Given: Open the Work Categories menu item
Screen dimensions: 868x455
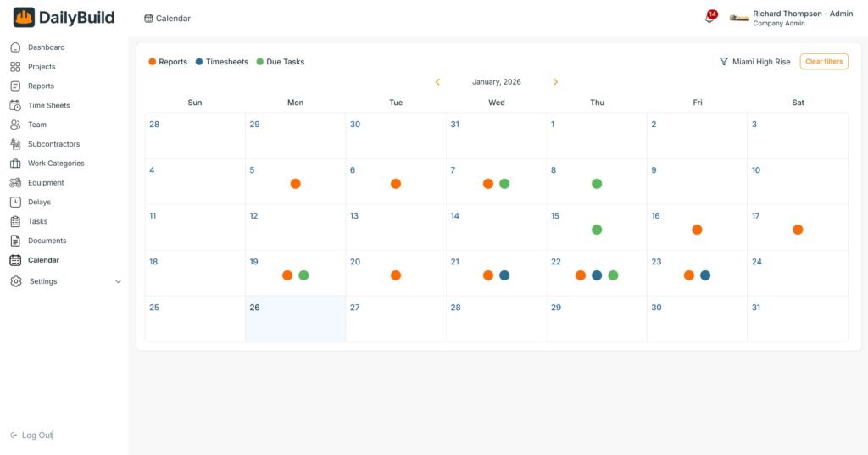Looking at the screenshot, I should coord(56,164).
